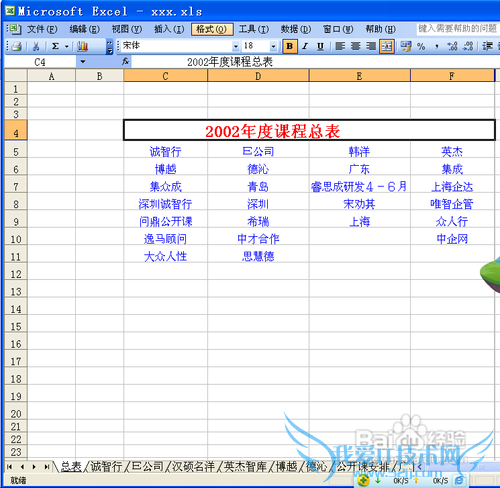This screenshot has width=500, height=488.
Task: Open the 视图(V) menu
Action: [x=127, y=29]
